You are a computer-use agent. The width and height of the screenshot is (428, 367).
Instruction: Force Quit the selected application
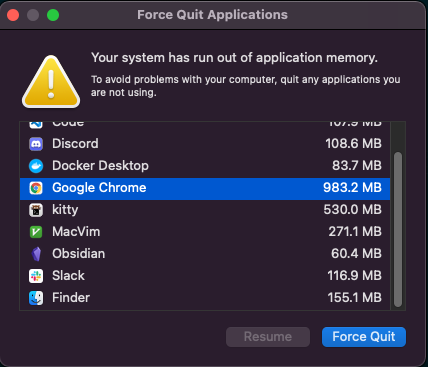point(364,337)
